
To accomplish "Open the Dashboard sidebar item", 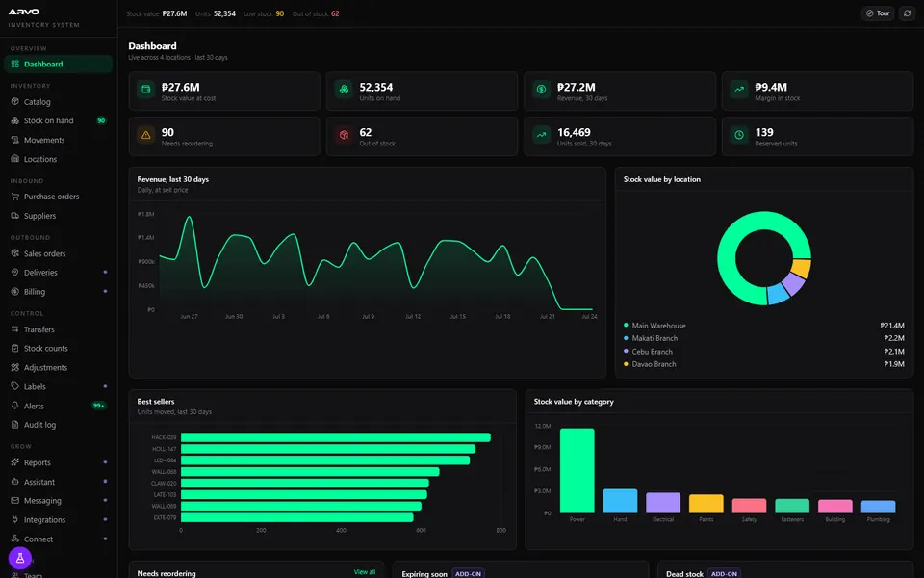I will pos(58,64).
